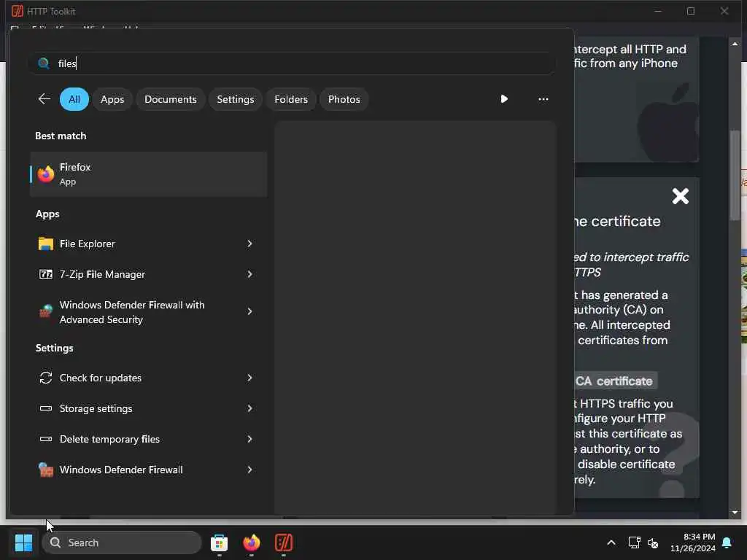Show hidden tray icons chevron
Viewport: 747px width, 560px height.
click(x=611, y=542)
